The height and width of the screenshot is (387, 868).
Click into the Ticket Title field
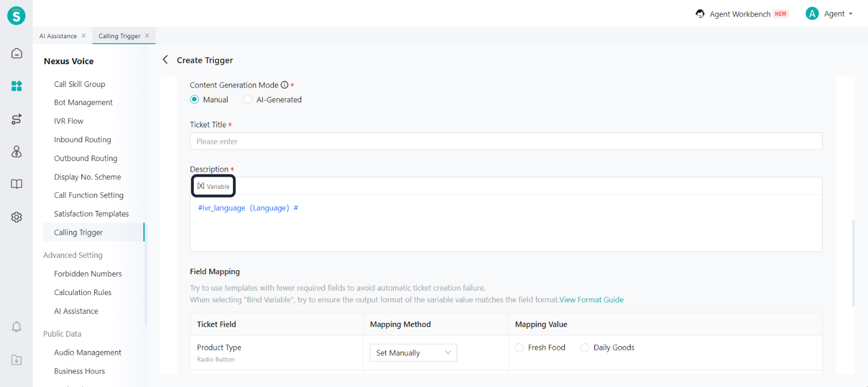[506, 141]
